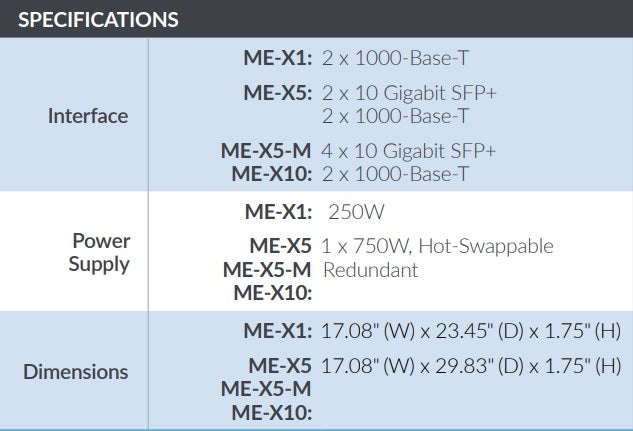Image resolution: width=633 pixels, height=431 pixels.
Task: Click ME-X1 label in the Dimensions section
Action: tap(278, 330)
